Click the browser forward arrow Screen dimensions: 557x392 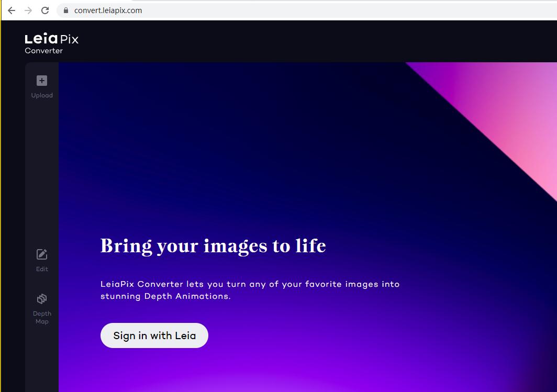tap(28, 10)
